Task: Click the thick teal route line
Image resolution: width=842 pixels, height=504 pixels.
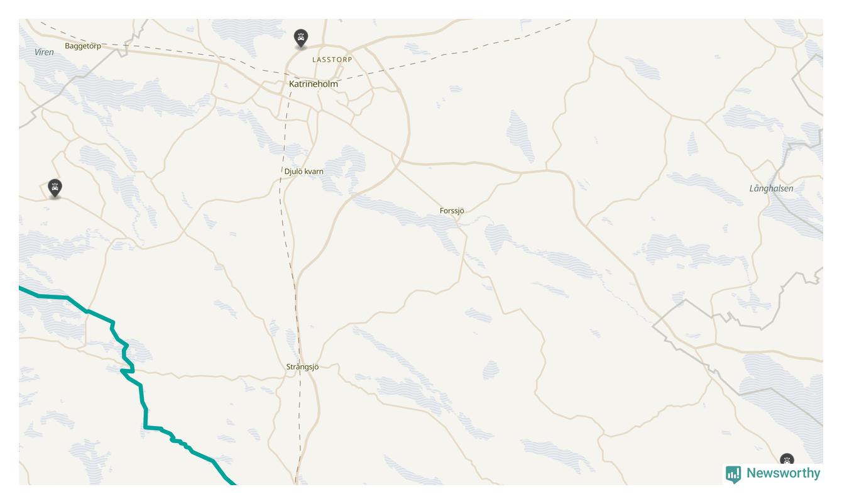Action: (143, 395)
